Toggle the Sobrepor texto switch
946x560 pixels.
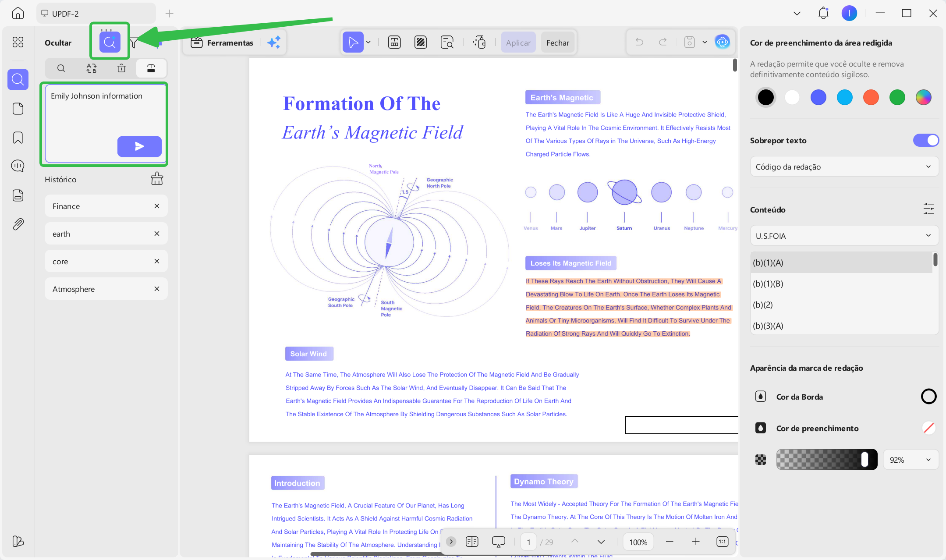point(926,140)
